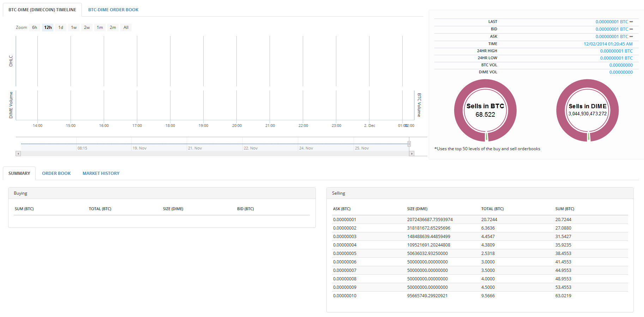Sort Selling table by SUM (BTC) header
Viewport: 644px width, 317px height.
pos(565,209)
